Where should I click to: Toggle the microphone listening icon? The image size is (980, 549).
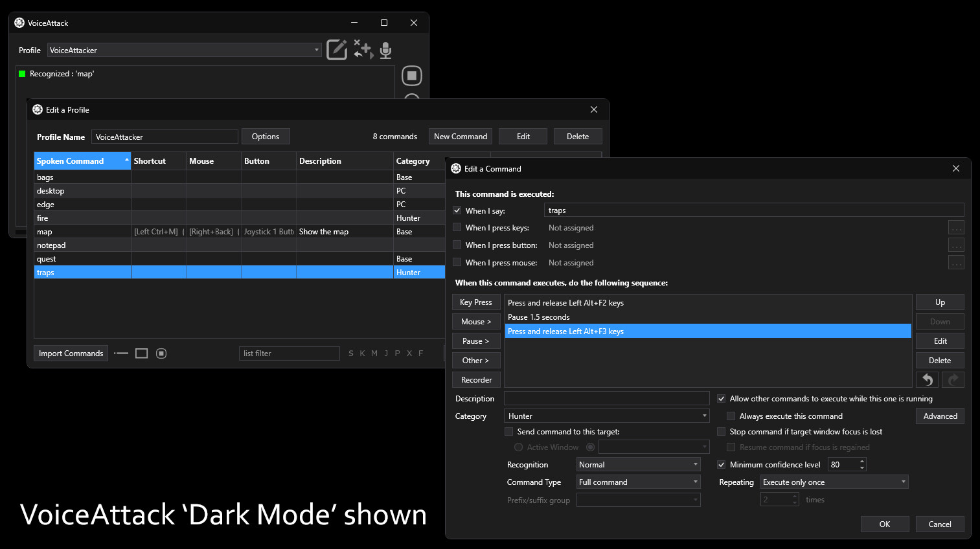click(385, 50)
